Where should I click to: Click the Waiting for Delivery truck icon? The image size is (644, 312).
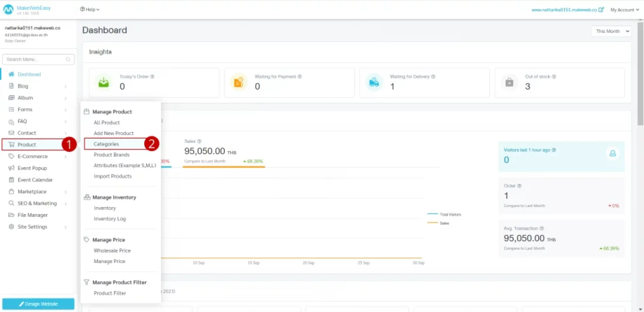click(374, 82)
